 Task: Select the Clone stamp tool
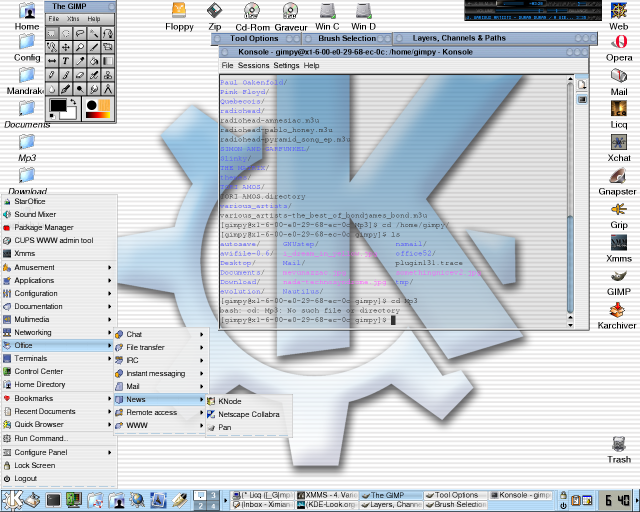(x=108, y=75)
